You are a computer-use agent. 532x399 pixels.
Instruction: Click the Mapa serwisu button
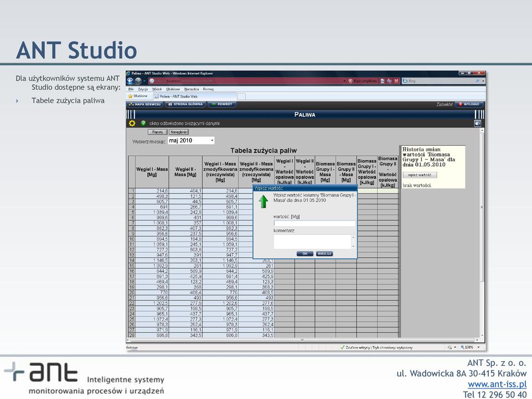click(145, 105)
